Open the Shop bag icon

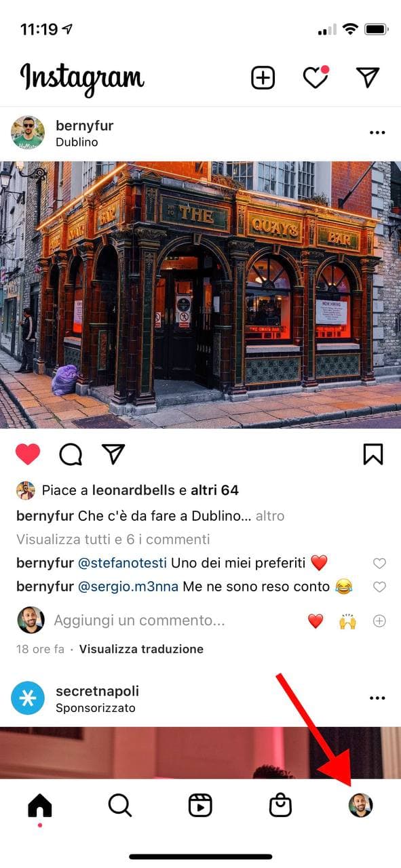pyautogui.click(x=280, y=806)
